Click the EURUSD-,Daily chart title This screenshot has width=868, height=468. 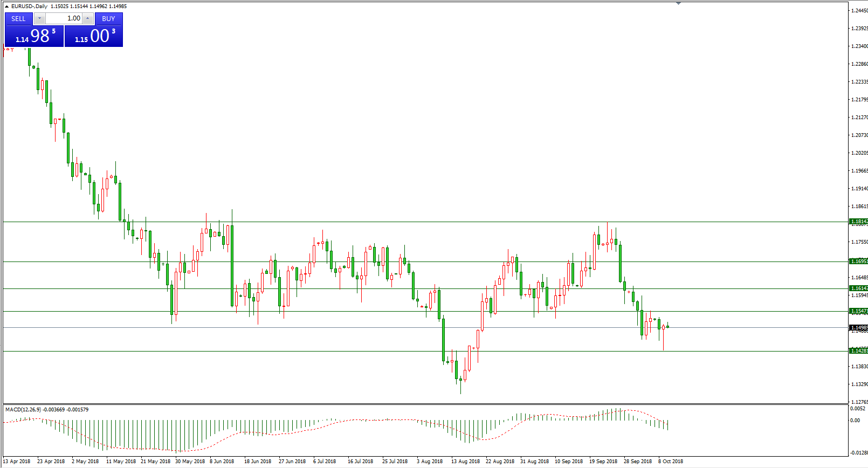click(x=29, y=6)
